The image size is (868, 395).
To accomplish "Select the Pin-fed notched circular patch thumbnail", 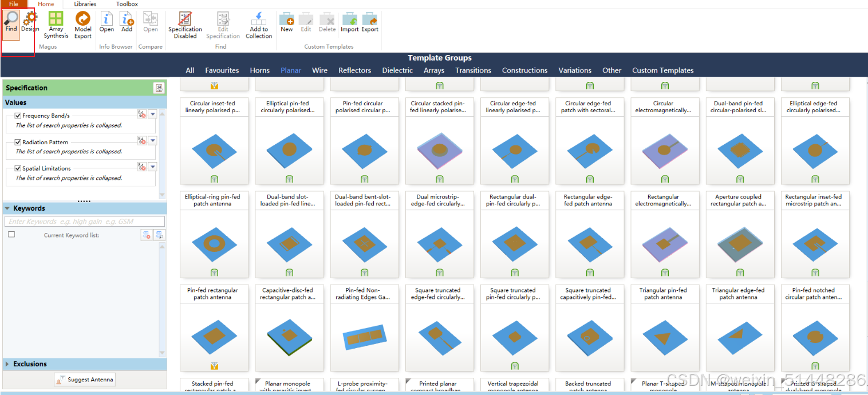I will pos(815,328).
